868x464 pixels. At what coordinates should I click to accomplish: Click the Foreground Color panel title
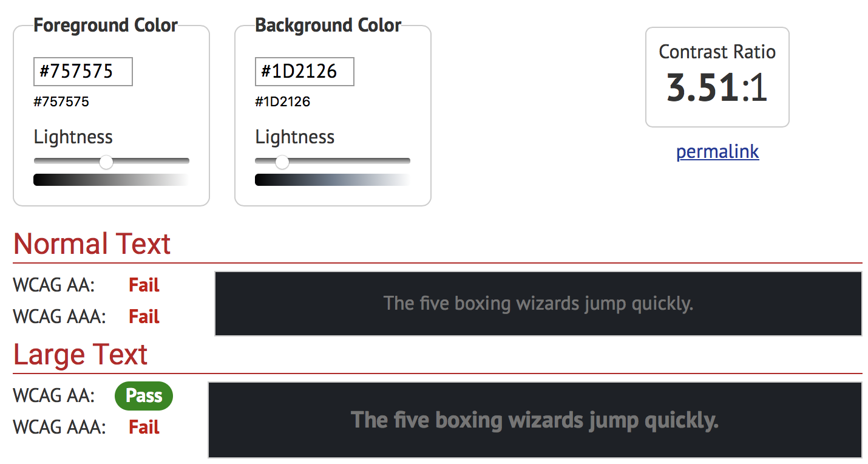[x=106, y=25]
